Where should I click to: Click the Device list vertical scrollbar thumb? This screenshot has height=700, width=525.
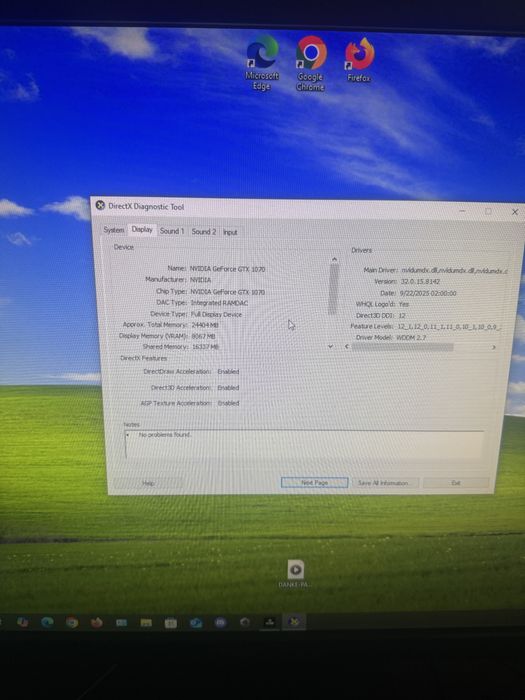[x=333, y=288]
